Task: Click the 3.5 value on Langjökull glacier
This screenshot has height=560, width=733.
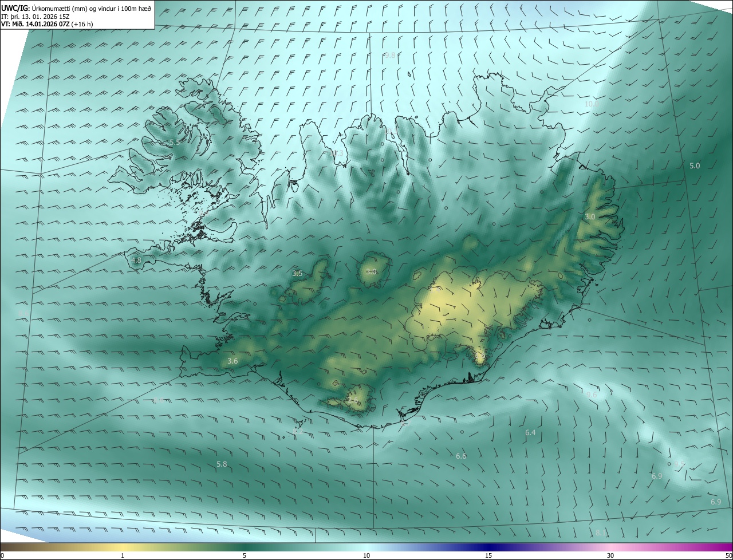Action: pyautogui.click(x=297, y=274)
